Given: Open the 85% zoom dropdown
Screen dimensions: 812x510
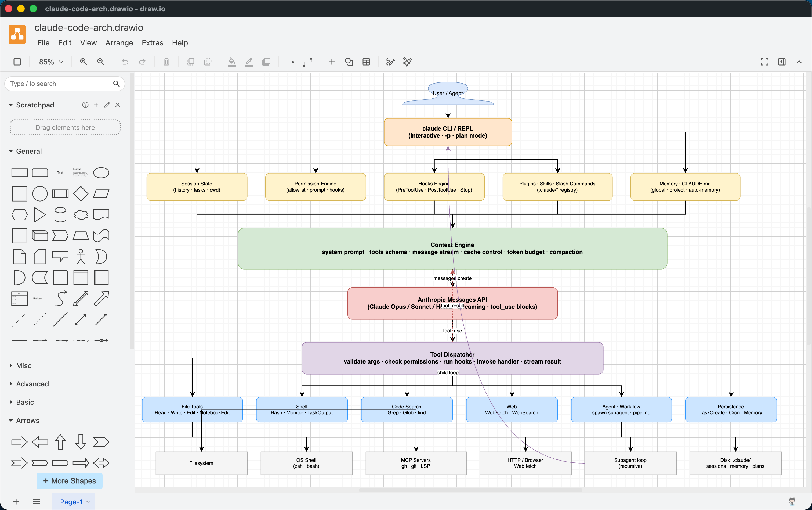Looking at the screenshot, I should click(51, 62).
